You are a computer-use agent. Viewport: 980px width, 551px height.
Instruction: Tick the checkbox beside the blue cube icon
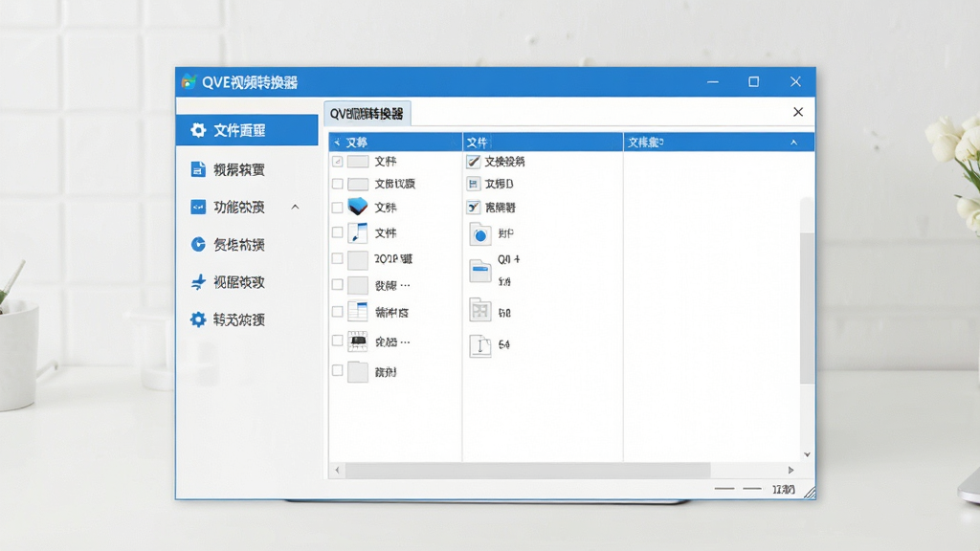click(338, 208)
